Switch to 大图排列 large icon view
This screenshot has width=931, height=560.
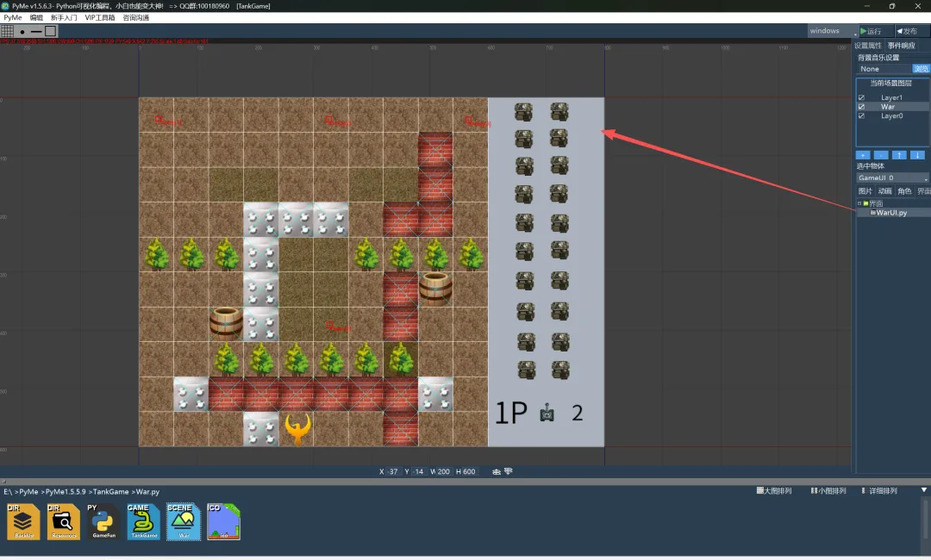(774, 490)
